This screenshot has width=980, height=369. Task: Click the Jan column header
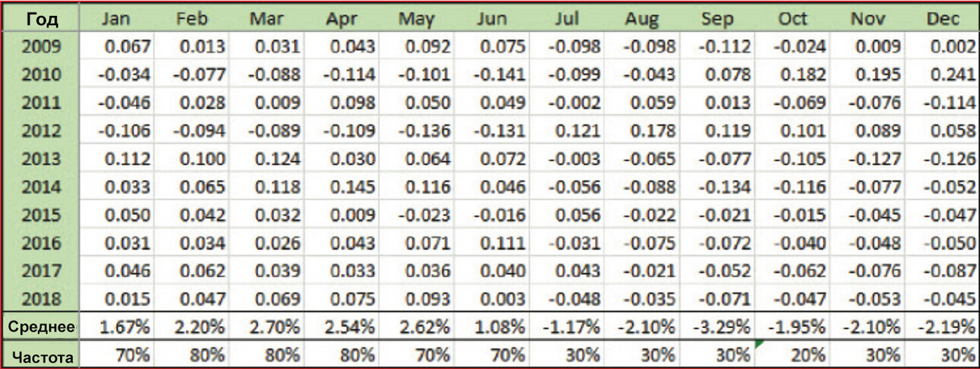pos(115,19)
